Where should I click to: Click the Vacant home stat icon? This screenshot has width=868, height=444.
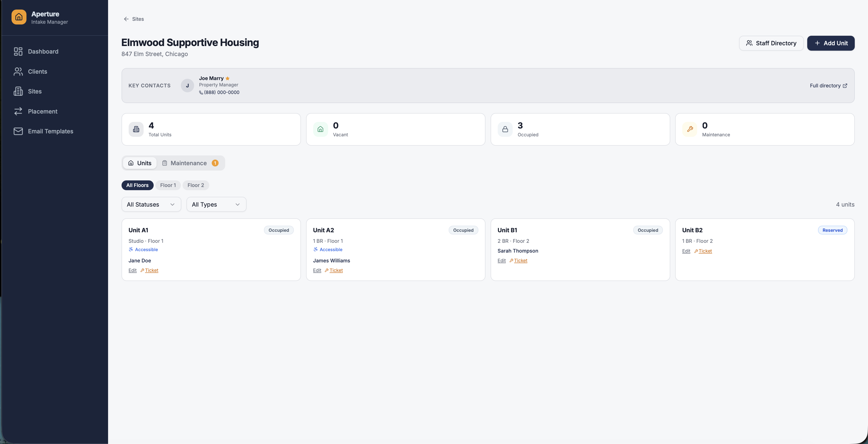[321, 129]
